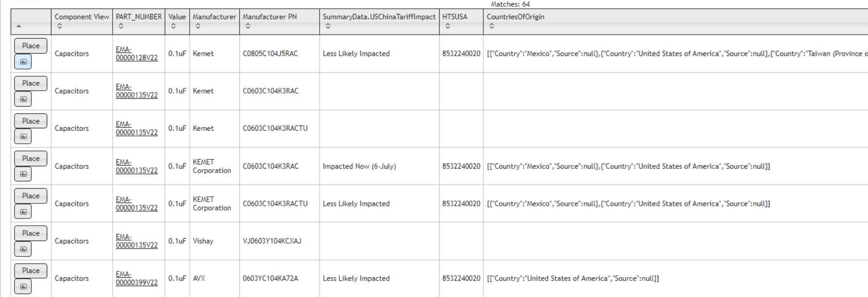Sort by HTSUSA column arrows
Image resolution: width=868 pixels, height=297 pixels.
(448, 26)
